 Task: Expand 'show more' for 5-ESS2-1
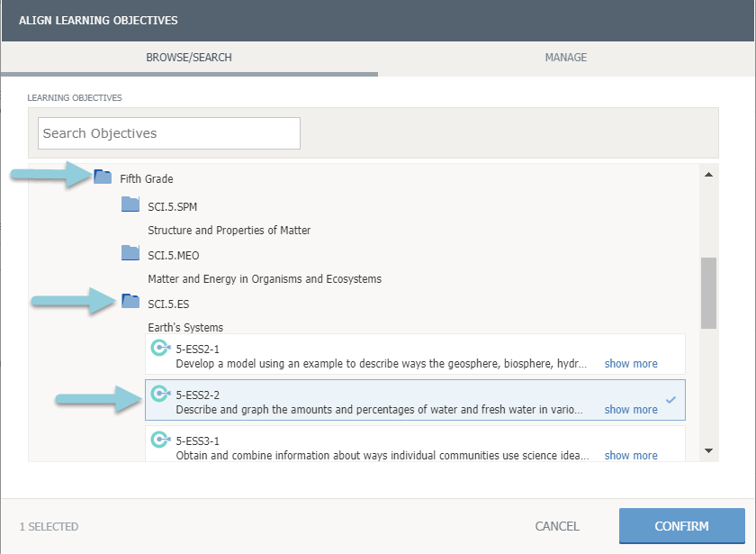pos(630,364)
